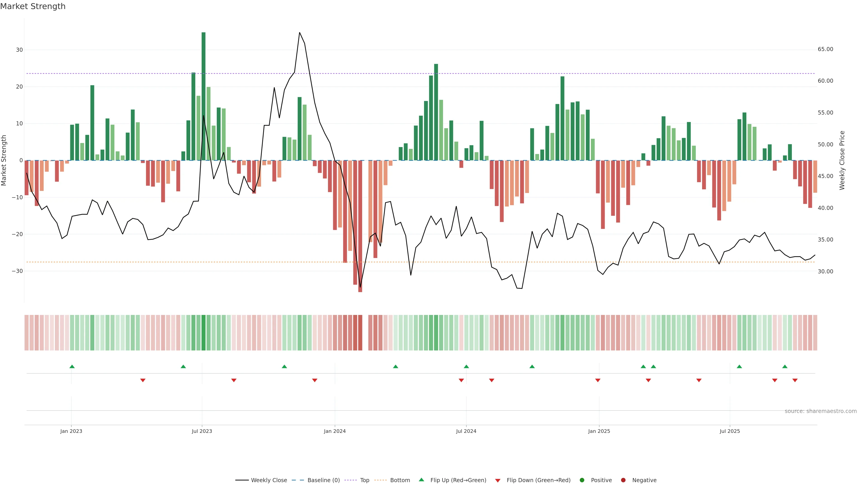Click the Market Strength chart title
This screenshot has height=488, width=868.
[x=33, y=6]
